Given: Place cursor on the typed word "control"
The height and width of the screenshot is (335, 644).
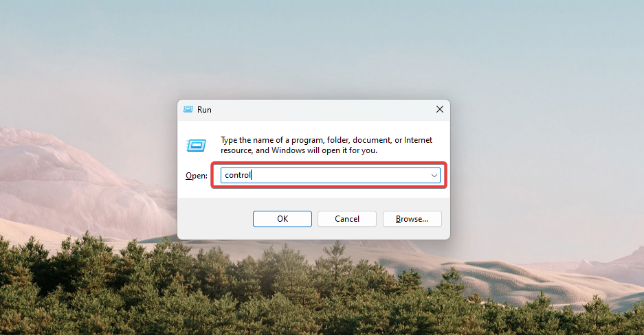Looking at the screenshot, I should (x=237, y=175).
